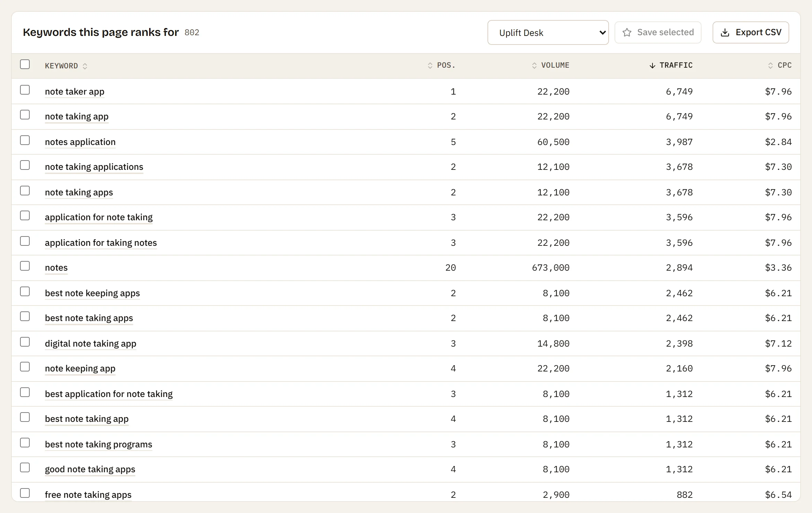Click the 802 keyword count
The width and height of the screenshot is (812, 513).
pos(192,32)
